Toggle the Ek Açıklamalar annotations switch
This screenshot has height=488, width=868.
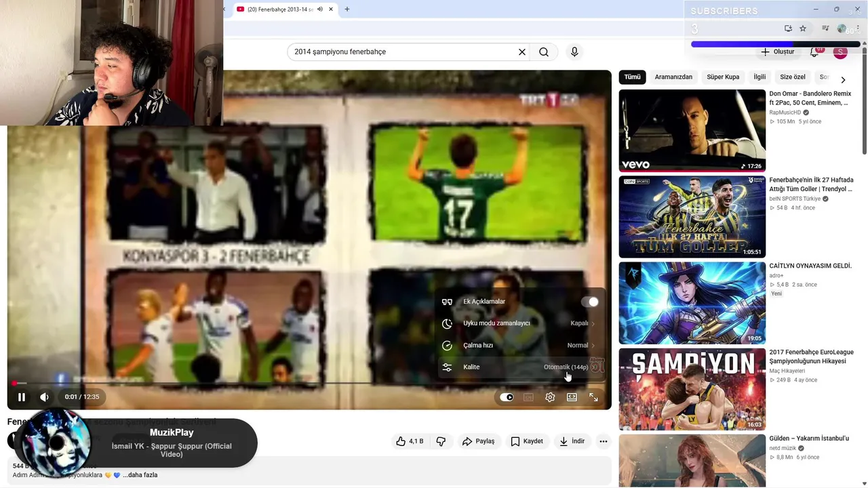[x=590, y=302]
